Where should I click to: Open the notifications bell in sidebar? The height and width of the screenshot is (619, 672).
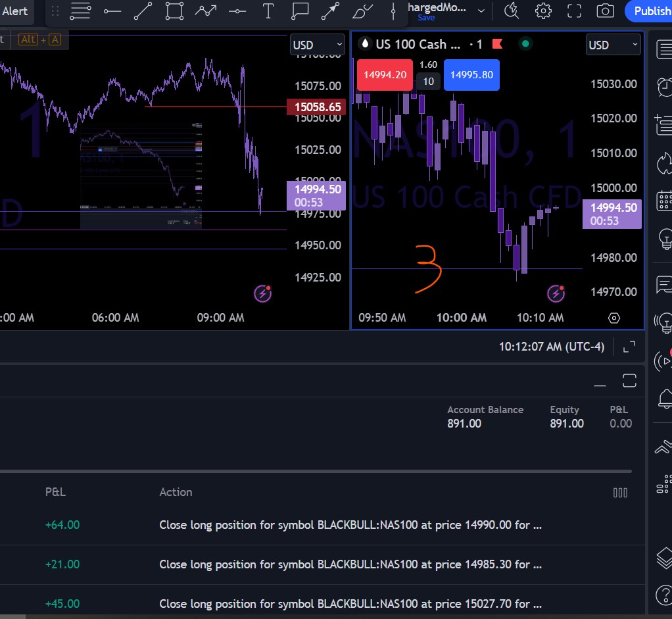tap(663, 397)
